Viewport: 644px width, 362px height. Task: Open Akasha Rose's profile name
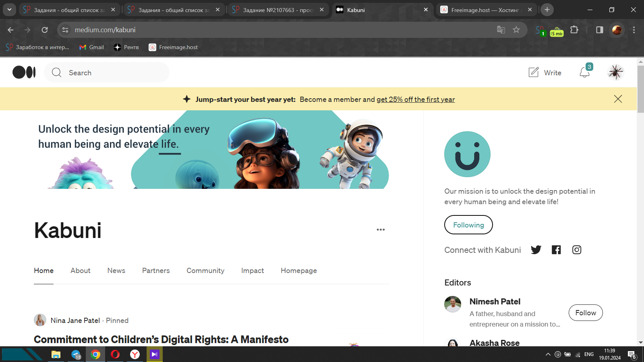click(x=495, y=343)
